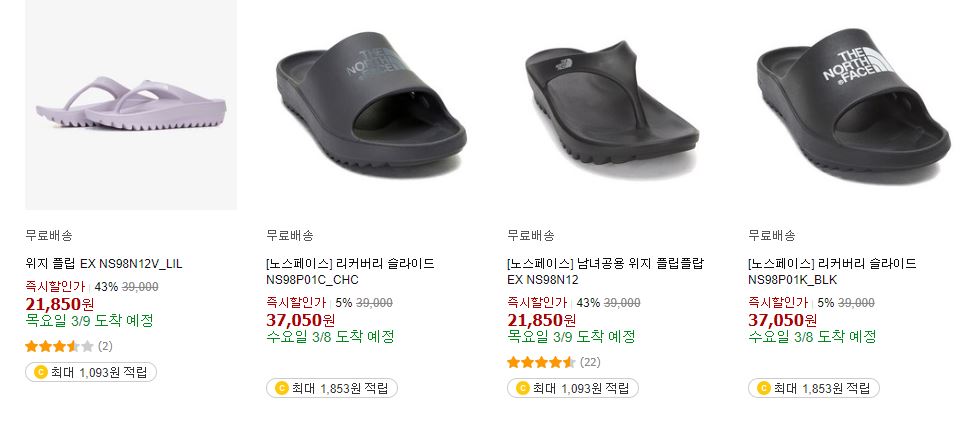Open the NS98N12V_LIL product title link
The width and height of the screenshot is (960, 447).
pyautogui.click(x=104, y=264)
